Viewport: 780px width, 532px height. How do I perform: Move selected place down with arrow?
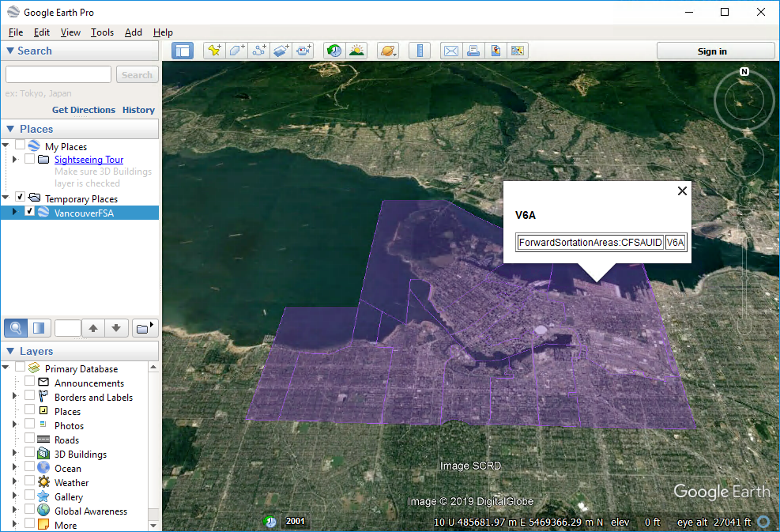(x=116, y=328)
